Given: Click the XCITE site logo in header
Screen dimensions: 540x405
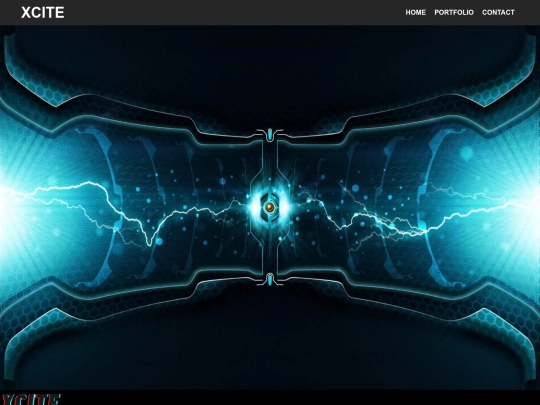Looking at the screenshot, I should [43, 13].
